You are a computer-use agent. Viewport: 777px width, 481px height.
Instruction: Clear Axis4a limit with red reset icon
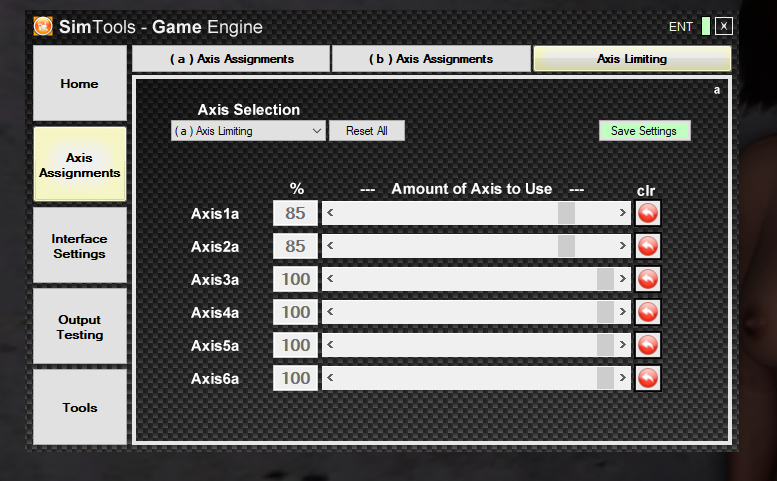[648, 313]
